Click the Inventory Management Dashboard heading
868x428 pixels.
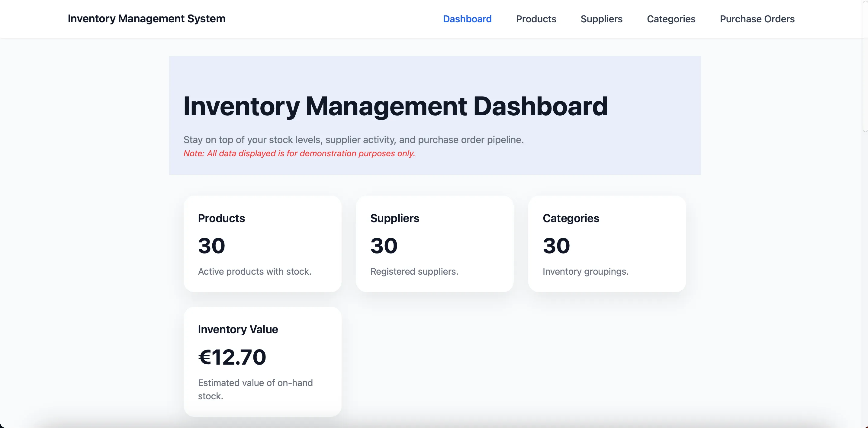(395, 107)
